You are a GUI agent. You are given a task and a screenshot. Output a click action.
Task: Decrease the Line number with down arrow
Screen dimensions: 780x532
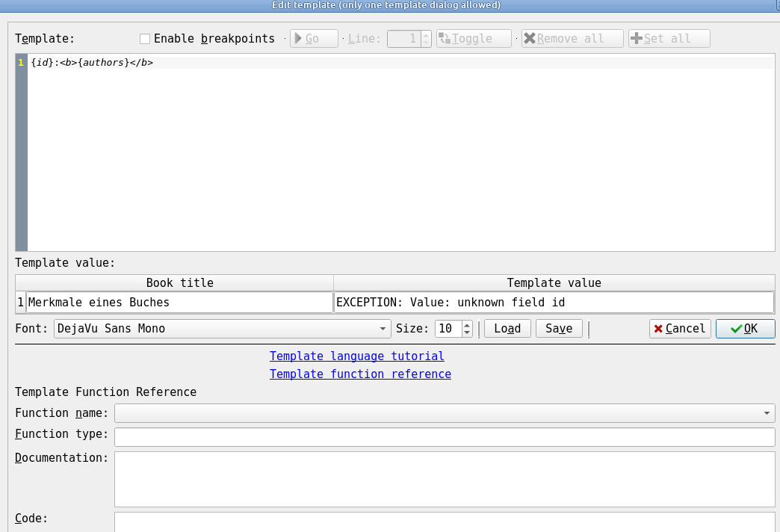click(426, 43)
